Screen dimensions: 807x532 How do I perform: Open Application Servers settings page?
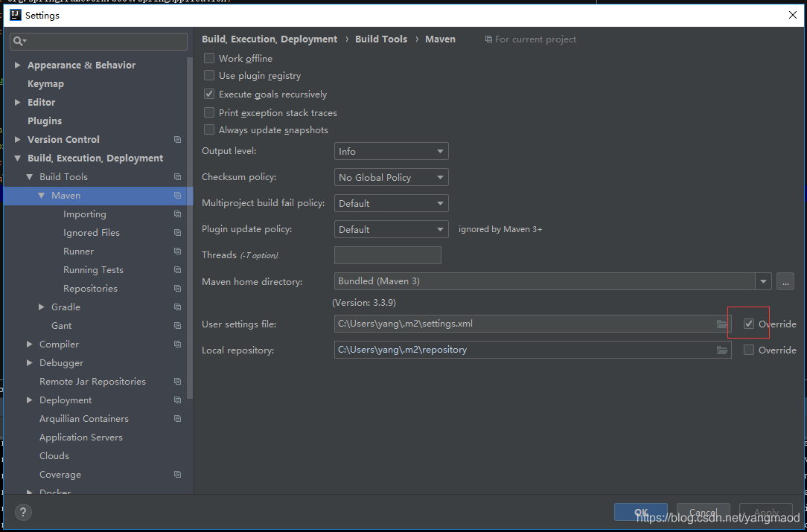[x=81, y=438]
